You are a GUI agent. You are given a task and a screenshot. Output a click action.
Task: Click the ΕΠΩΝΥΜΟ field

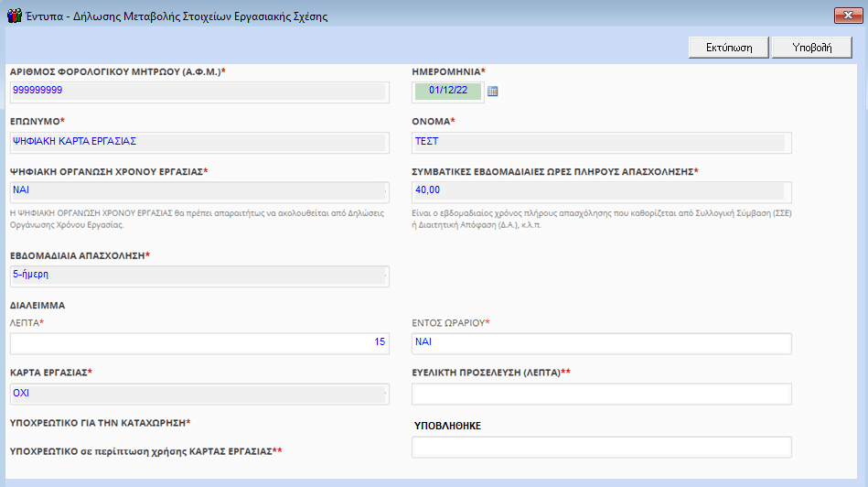pos(198,142)
